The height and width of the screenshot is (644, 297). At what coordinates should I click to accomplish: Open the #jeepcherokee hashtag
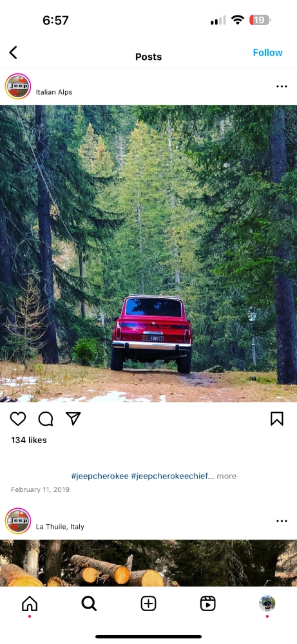99,476
